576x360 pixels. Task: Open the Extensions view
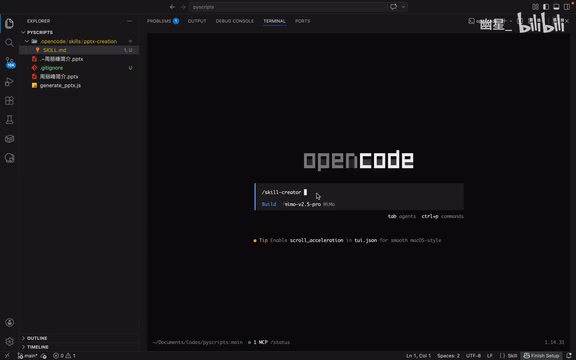(9, 101)
